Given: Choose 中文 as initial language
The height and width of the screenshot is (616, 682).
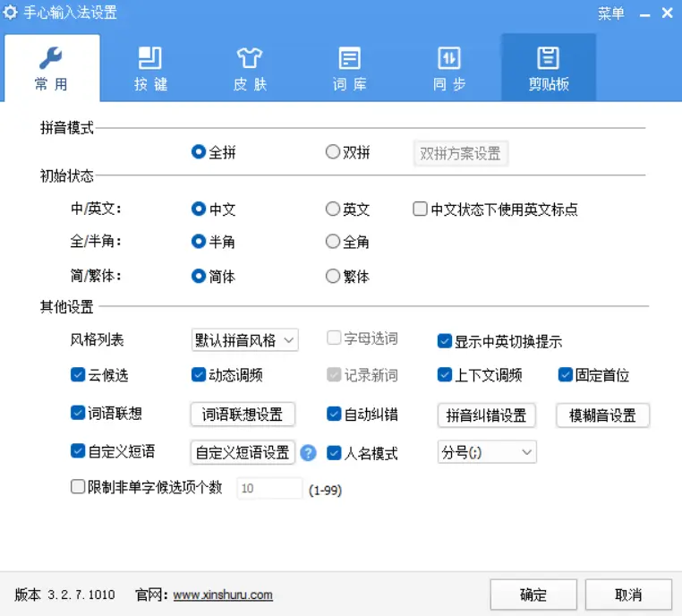Looking at the screenshot, I should click(214, 210).
